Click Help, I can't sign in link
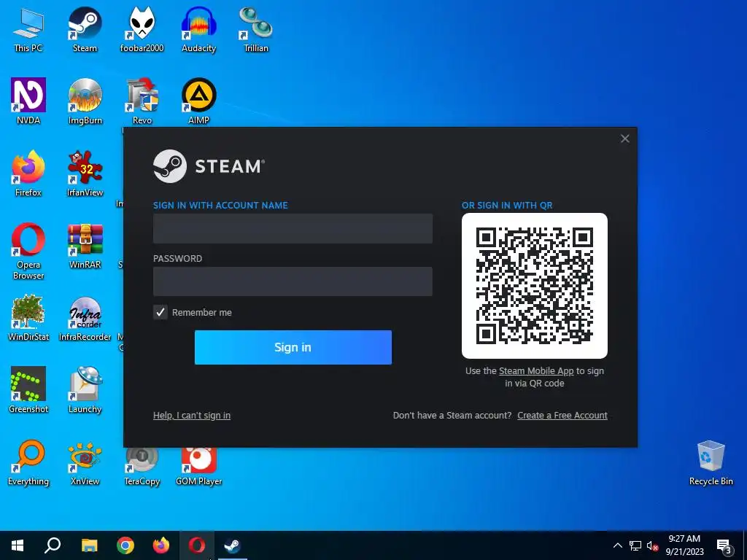 coord(192,415)
